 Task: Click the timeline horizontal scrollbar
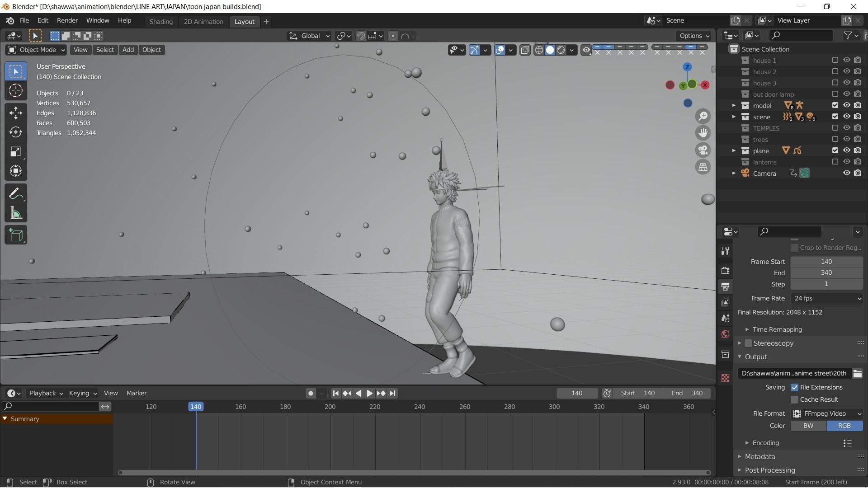click(414, 473)
